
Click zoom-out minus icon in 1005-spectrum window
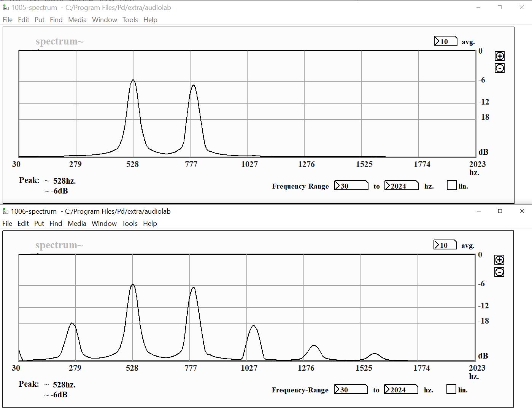point(499,68)
